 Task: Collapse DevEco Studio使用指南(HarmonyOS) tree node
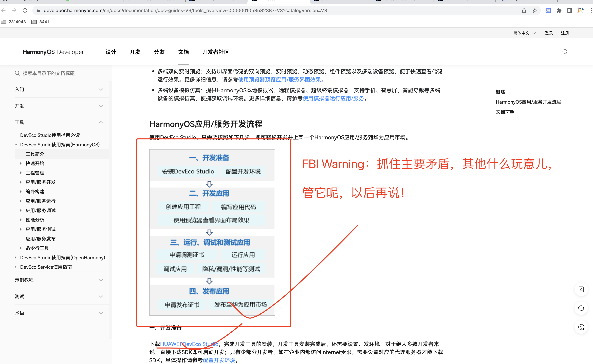pos(16,145)
